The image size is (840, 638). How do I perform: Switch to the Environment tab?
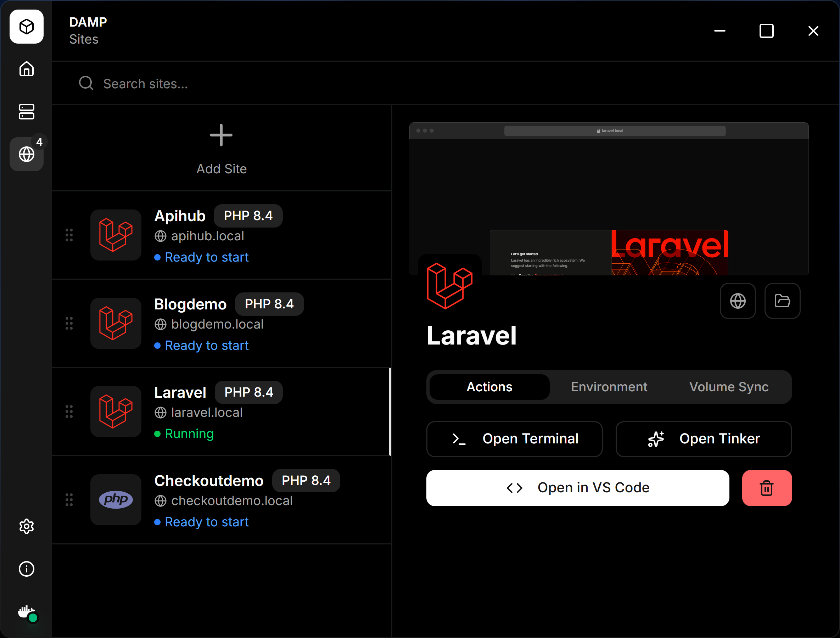pos(609,387)
